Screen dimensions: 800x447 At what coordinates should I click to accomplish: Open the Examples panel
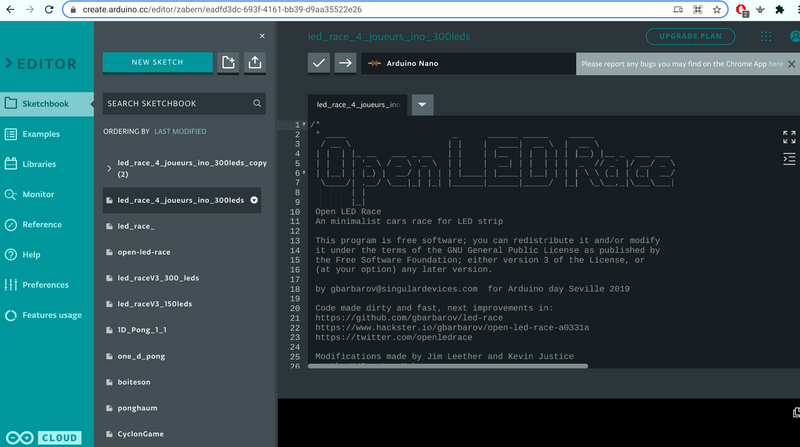point(41,134)
